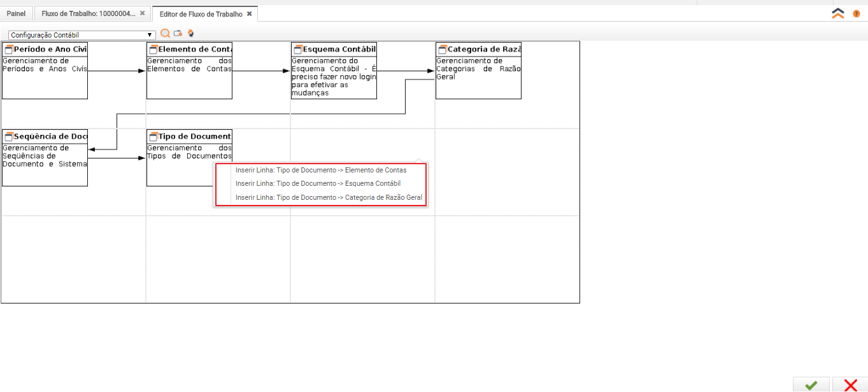Switch to Fluxo de Trabalho: 10000004 tab
The width and height of the screenshot is (868, 392).
tap(89, 13)
